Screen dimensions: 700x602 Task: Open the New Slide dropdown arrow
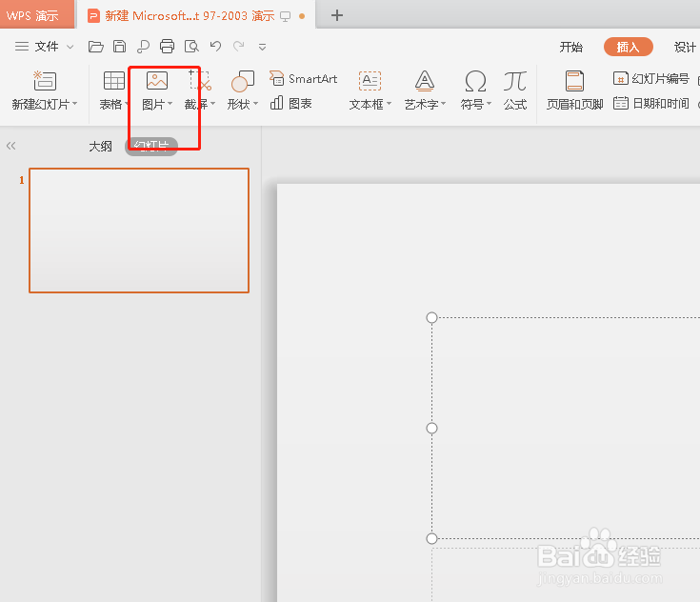coord(74,104)
